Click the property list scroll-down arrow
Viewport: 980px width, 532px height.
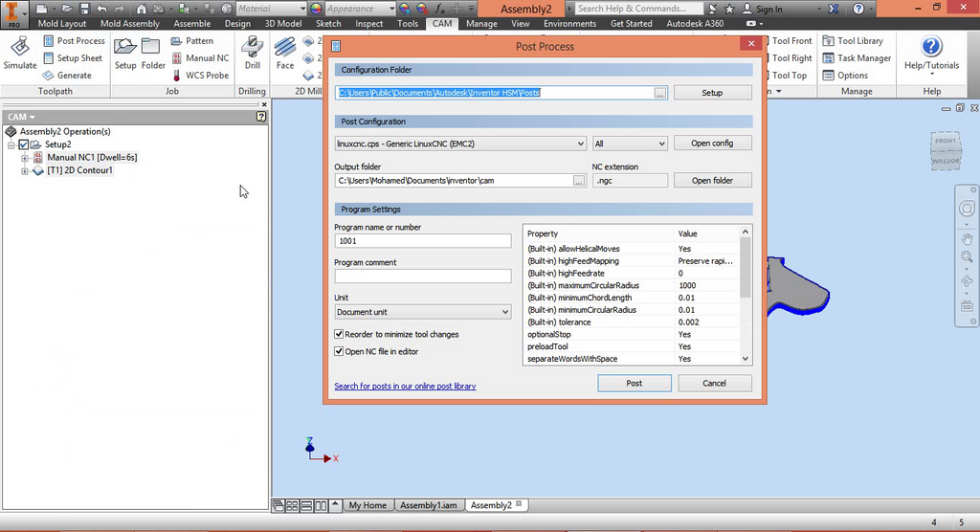[745, 359]
